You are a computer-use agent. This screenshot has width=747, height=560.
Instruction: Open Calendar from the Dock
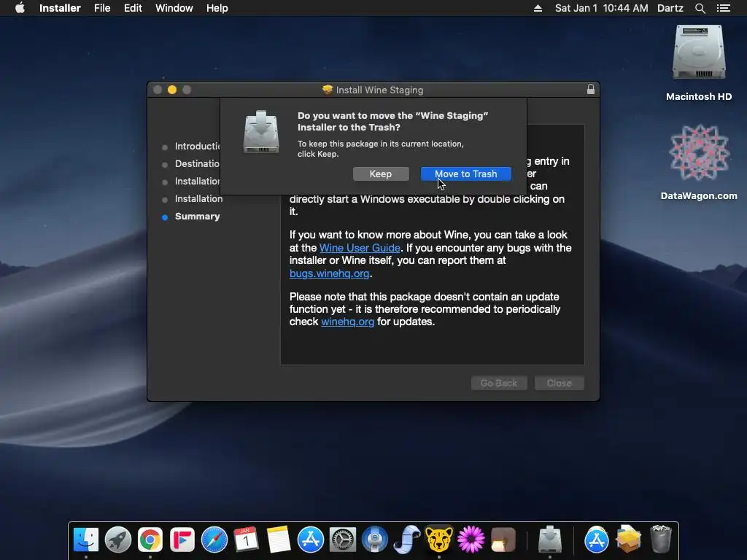click(247, 540)
